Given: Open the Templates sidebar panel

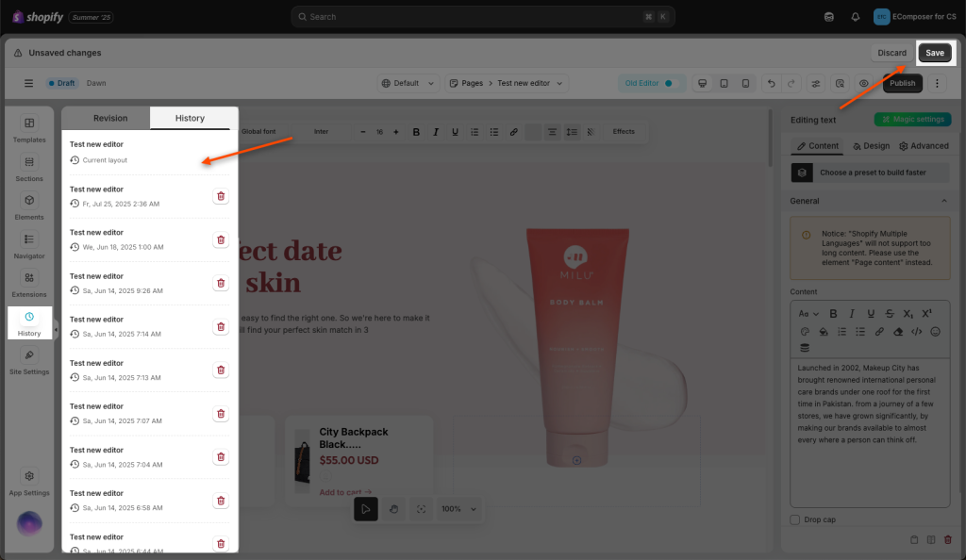Looking at the screenshot, I should (x=29, y=129).
